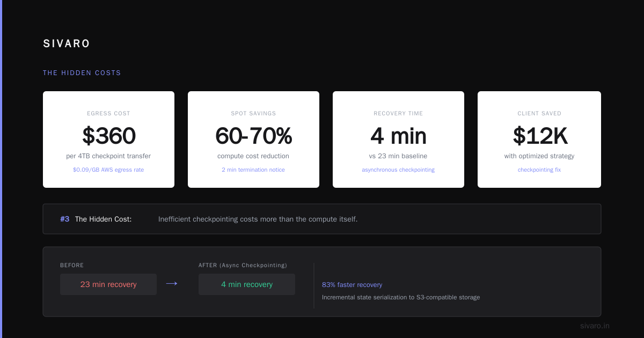Click the 4 min recovery box
The height and width of the screenshot is (338, 644).
[247, 284]
